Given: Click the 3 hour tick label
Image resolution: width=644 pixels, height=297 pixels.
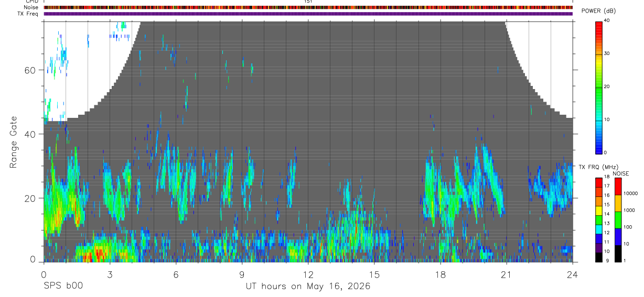Looking at the screenshot, I should [x=110, y=274].
